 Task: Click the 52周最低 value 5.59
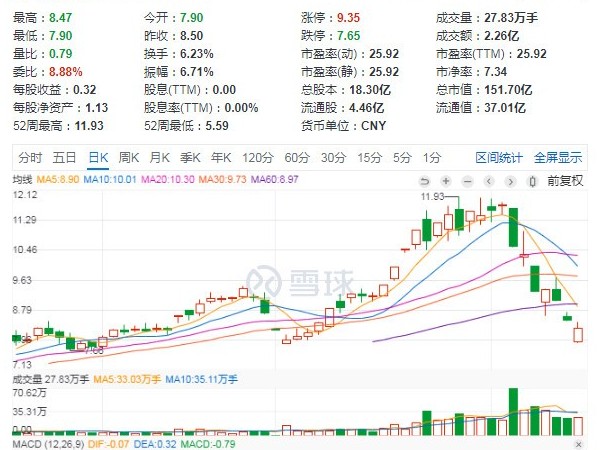[217, 126]
